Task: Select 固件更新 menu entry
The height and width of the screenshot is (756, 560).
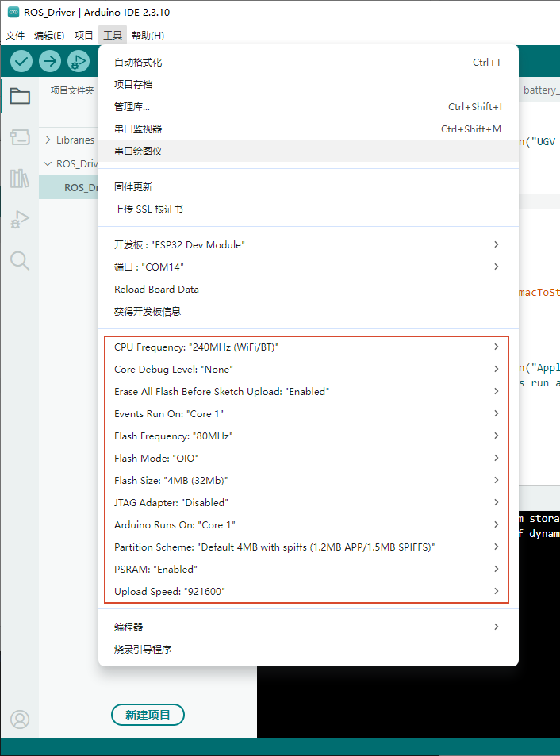Action: [x=309, y=186]
